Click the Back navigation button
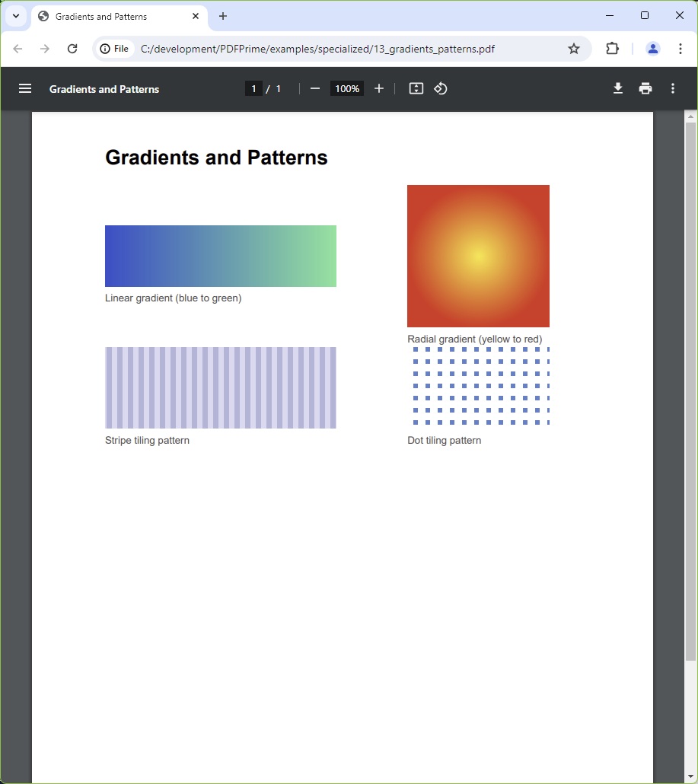The width and height of the screenshot is (698, 784). [18, 48]
